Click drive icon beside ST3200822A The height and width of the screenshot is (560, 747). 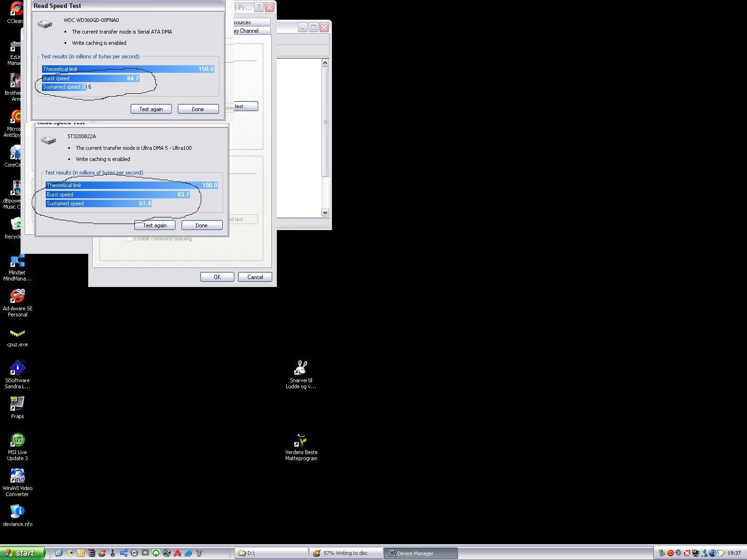49,140
